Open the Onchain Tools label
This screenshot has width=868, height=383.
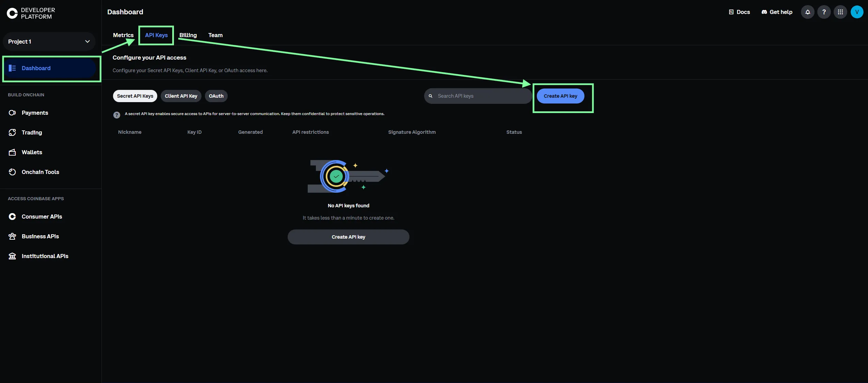pyautogui.click(x=41, y=172)
